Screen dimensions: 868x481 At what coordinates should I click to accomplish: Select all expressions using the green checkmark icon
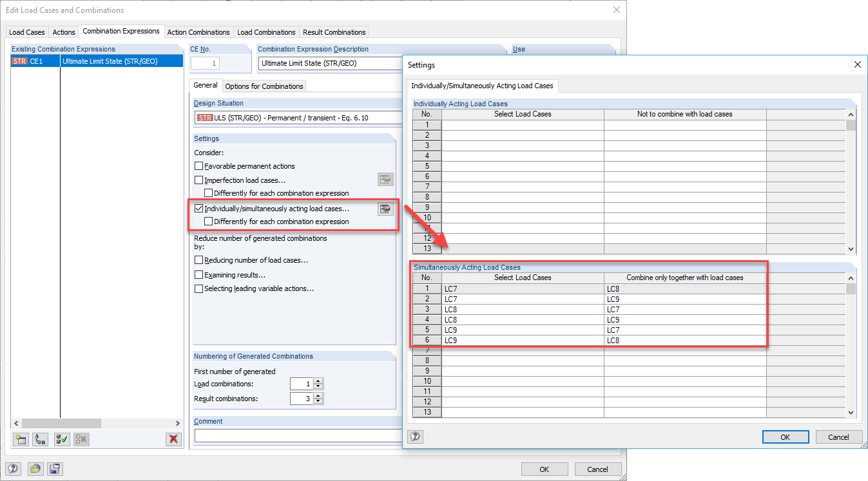[x=61, y=439]
